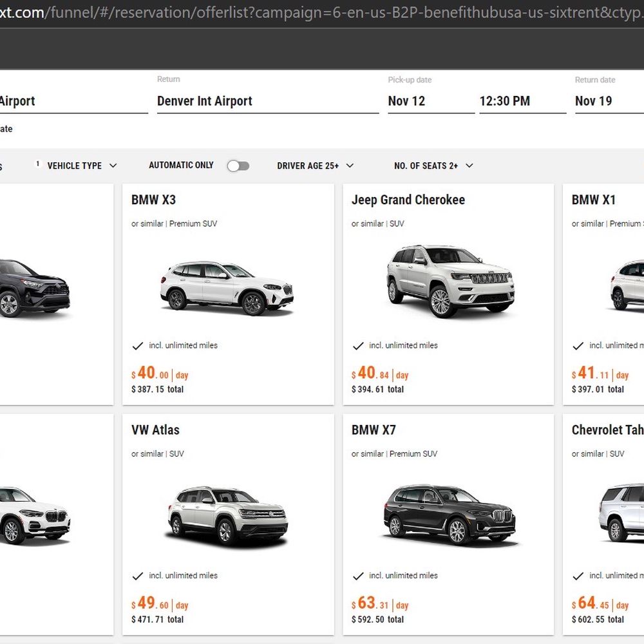
Task: Select the Jeep Grand Cherokee car image
Action: pyautogui.click(x=450, y=281)
